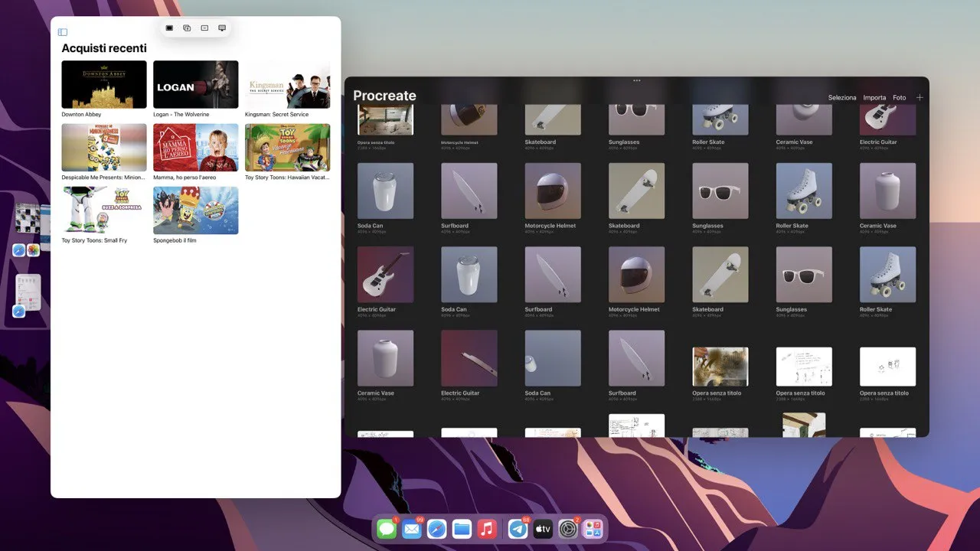
Task: Select the Kingsman: Secret Service movie
Action: (287, 84)
